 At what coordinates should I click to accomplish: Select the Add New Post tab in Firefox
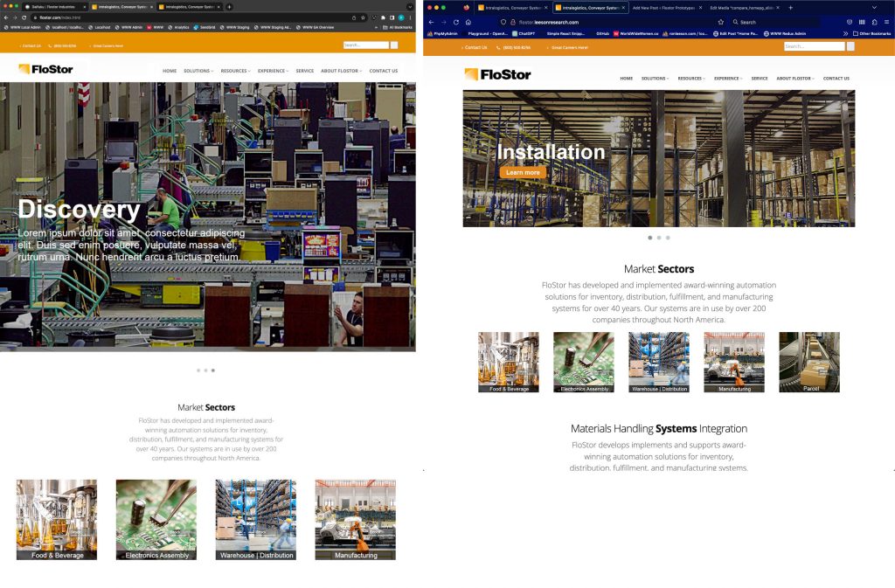(663, 8)
